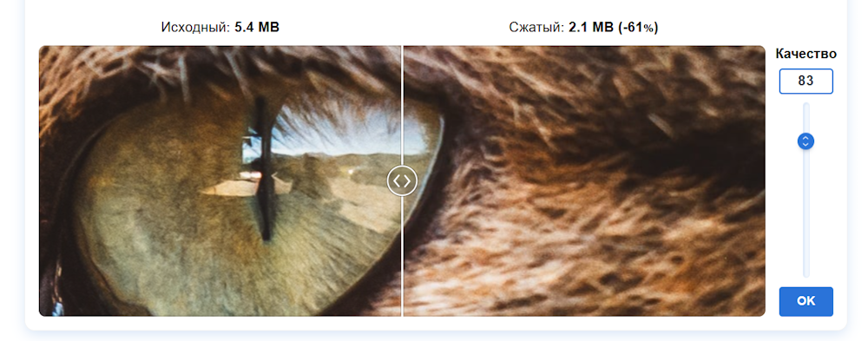Jump to the top end of the quality slider

[x=806, y=105]
